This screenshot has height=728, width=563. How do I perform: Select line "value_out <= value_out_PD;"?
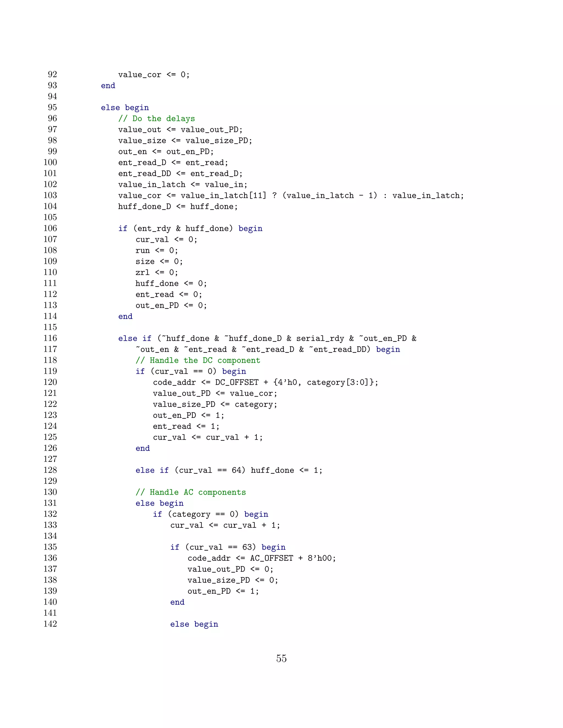pos(180,130)
